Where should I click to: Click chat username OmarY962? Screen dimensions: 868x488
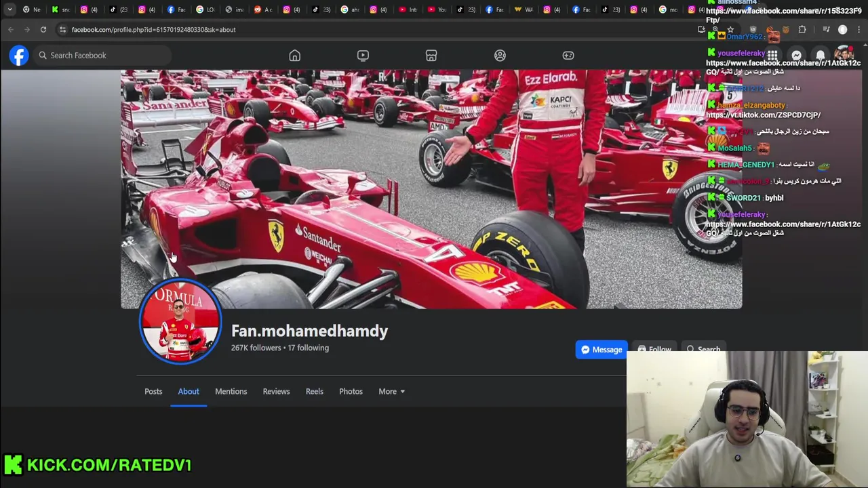(x=745, y=37)
